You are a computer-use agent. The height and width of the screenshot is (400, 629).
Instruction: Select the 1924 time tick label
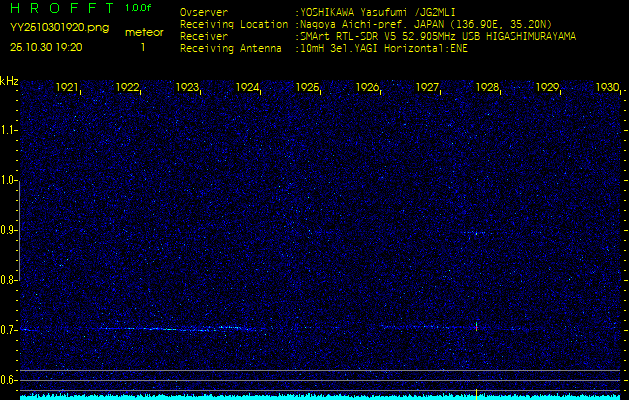(248, 88)
